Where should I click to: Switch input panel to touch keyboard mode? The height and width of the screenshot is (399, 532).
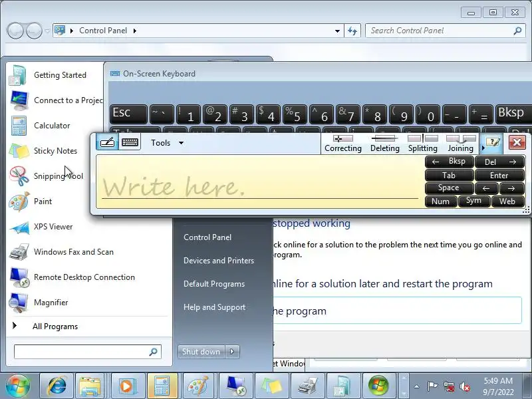[x=130, y=142]
